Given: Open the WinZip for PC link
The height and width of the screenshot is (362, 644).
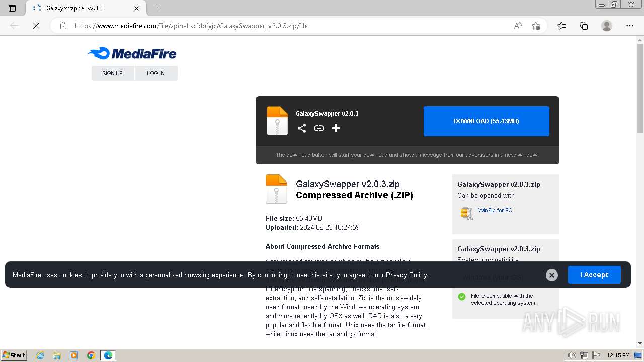Looking at the screenshot, I should (495, 210).
